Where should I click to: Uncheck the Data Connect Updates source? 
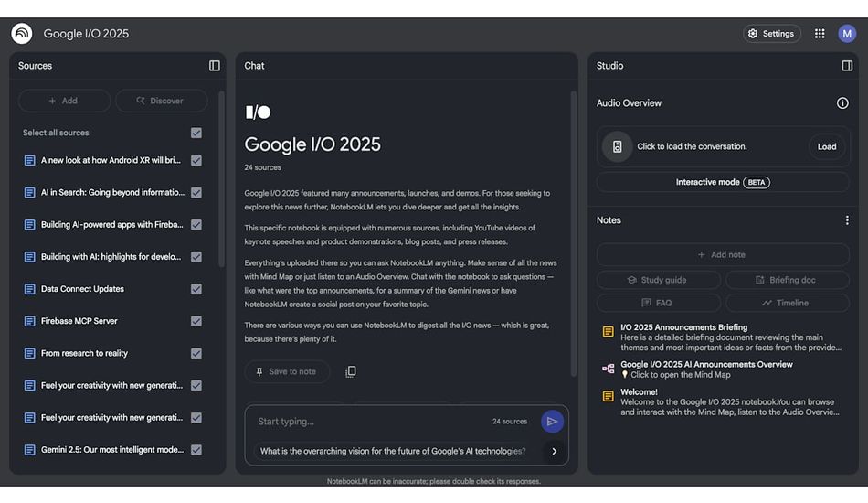(x=196, y=289)
